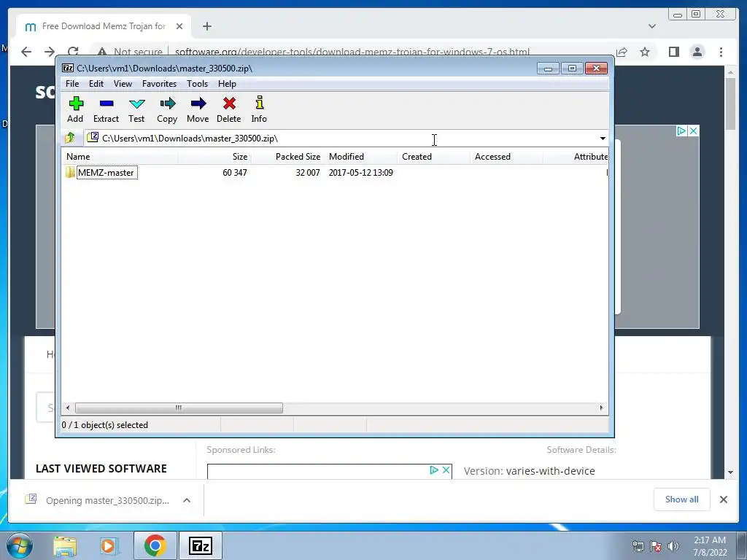Go up one folder level in 7-Zip
The height and width of the screenshot is (560, 747).
click(70, 138)
